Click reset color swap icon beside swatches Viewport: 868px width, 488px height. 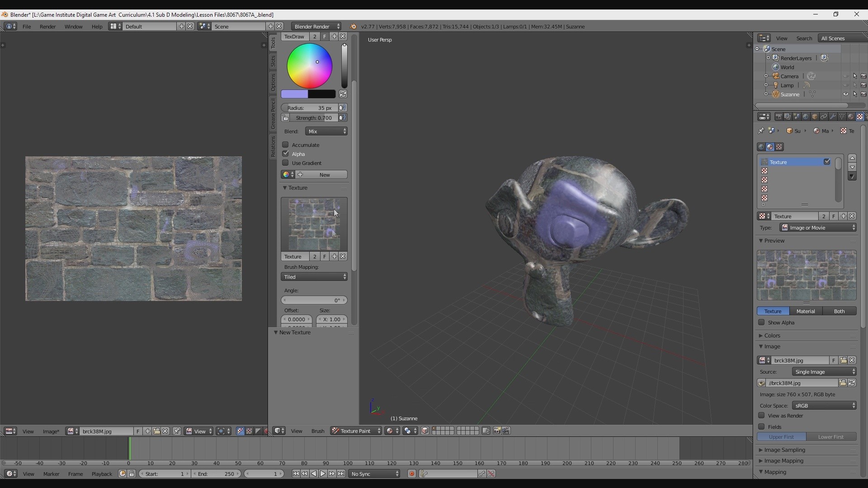tap(343, 94)
